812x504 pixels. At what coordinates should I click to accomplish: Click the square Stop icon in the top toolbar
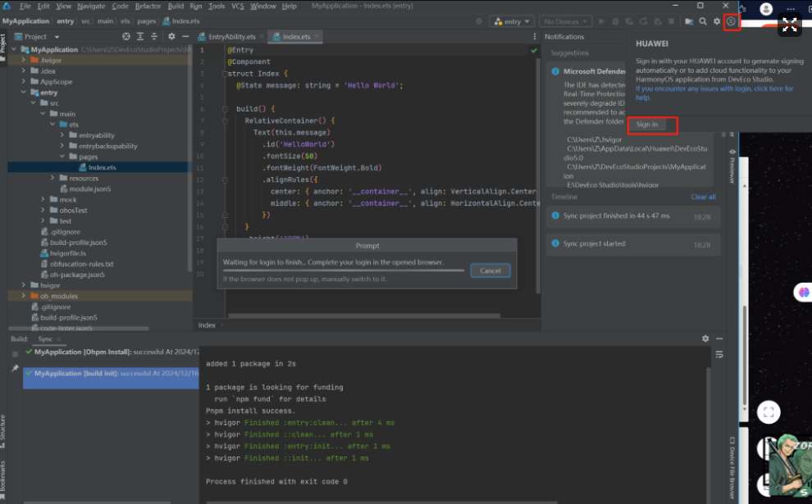click(x=671, y=22)
